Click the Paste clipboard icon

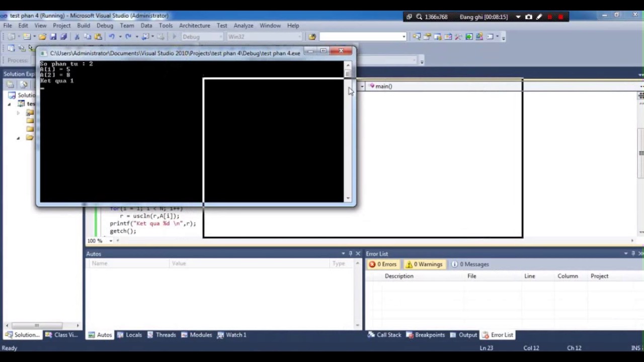point(98,37)
